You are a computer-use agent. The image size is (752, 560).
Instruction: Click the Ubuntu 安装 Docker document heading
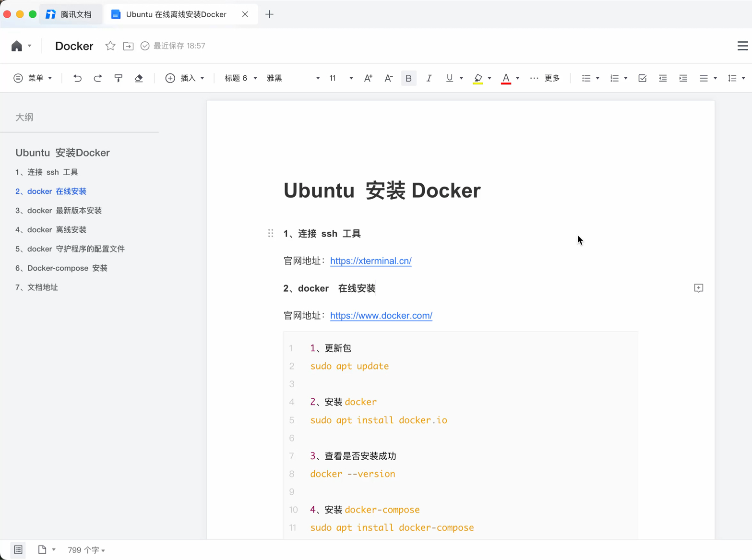coord(382,191)
